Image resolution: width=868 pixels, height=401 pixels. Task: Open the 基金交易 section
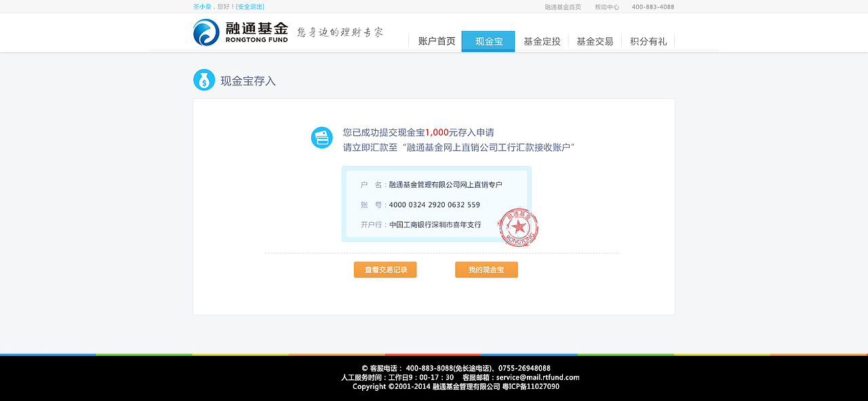(x=594, y=41)
